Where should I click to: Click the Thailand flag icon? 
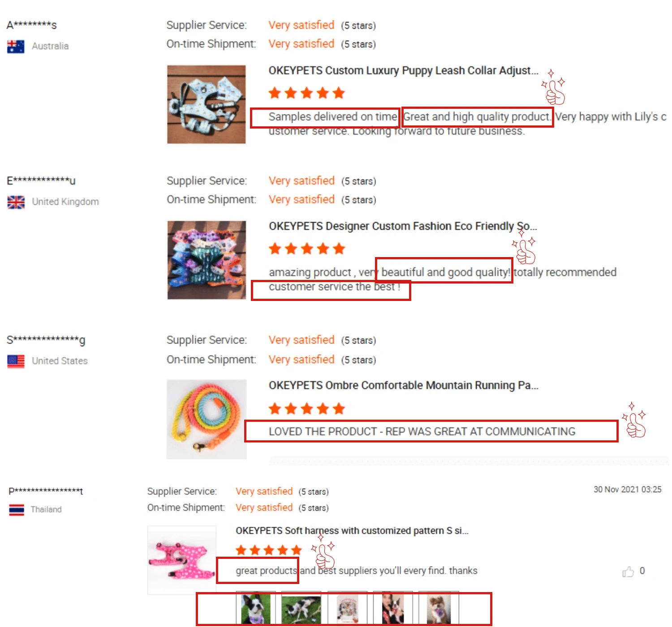[x=17, y=510]
